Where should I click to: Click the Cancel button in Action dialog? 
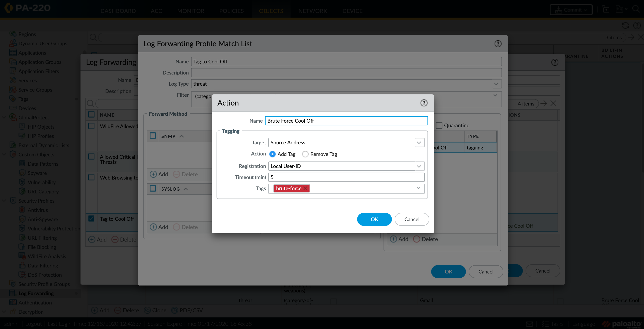click(x=412, y=219)
